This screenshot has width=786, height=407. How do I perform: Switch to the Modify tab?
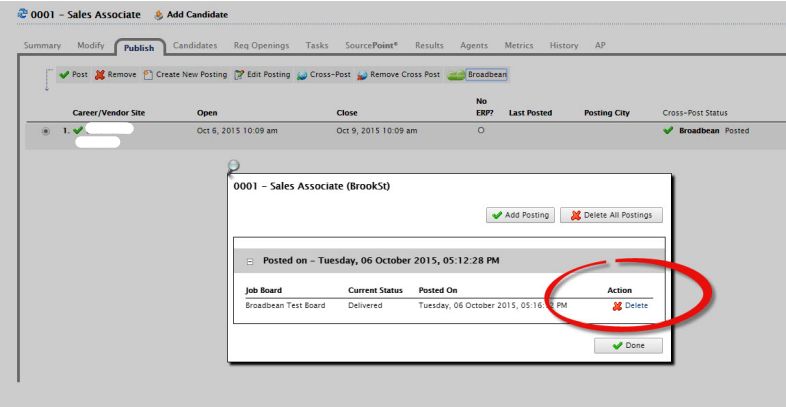pyautogui.click(x=91, y=45)
